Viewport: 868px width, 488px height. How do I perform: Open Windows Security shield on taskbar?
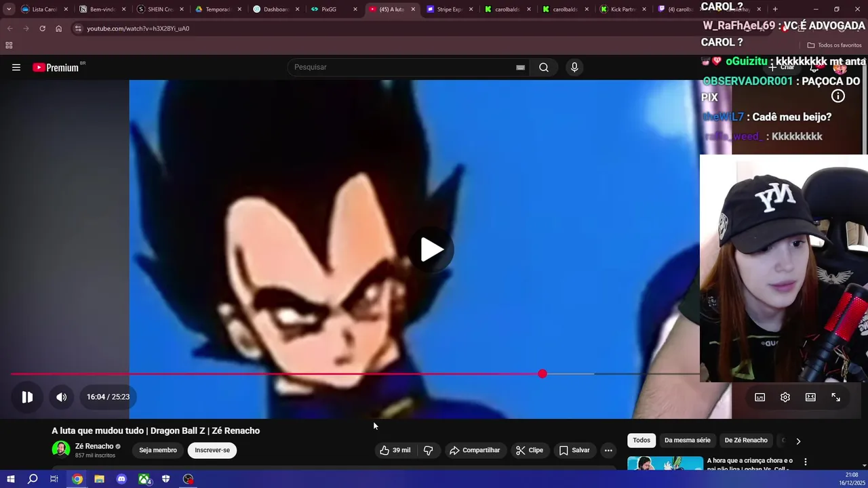166,479
